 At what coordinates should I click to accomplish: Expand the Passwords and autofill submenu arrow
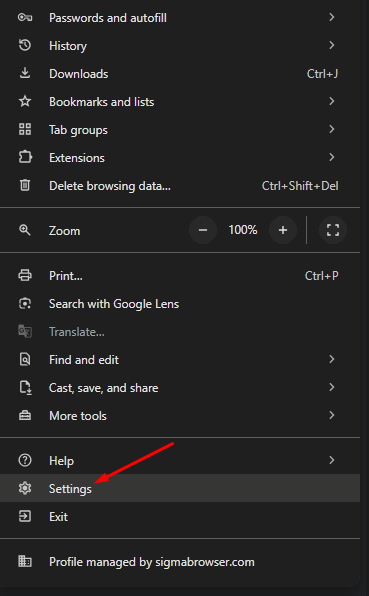click(332, 17)
